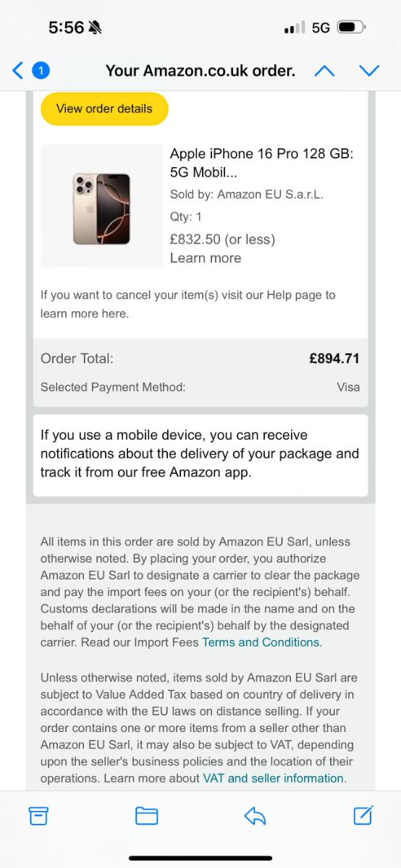Compose a new message with pencil icon
401x868 pixels.
pos(363,815)
